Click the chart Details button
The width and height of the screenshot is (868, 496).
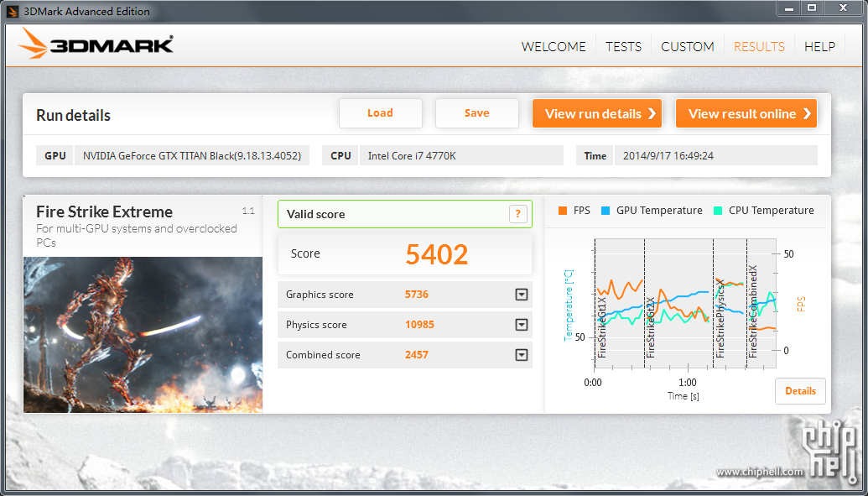point(800,391)
